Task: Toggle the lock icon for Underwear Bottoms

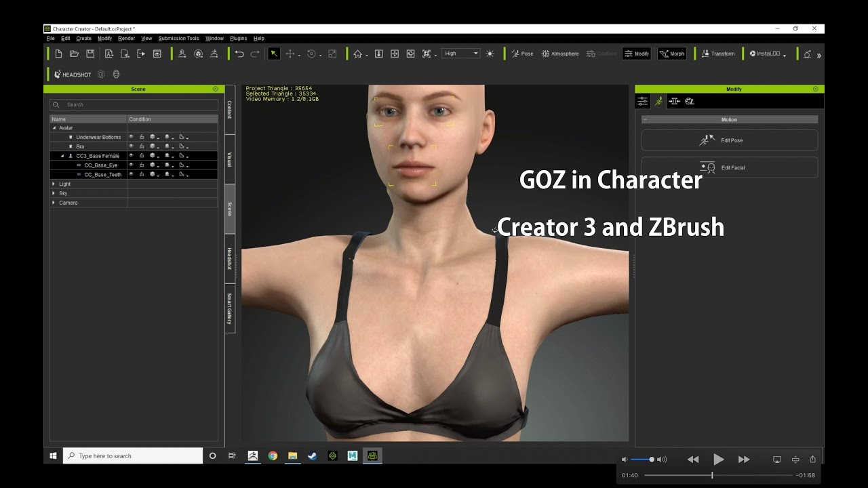Action: [x=142, y=137]
